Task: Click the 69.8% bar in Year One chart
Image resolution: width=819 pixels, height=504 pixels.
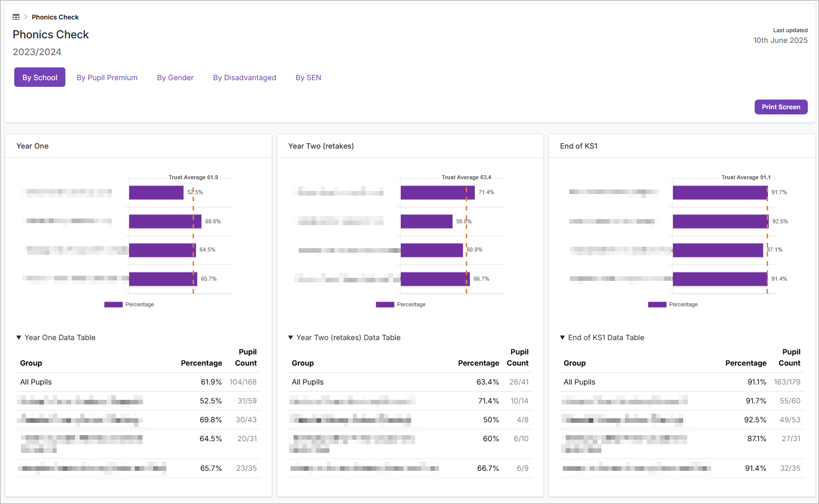Action: [x=165, y=222]
